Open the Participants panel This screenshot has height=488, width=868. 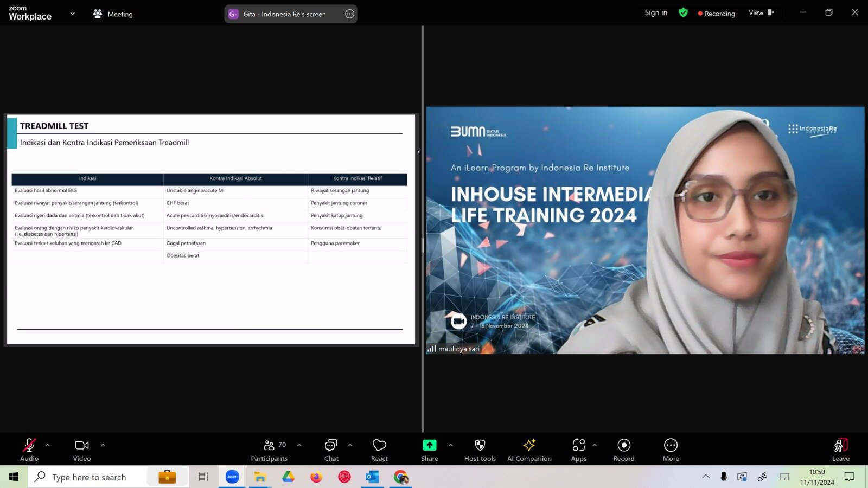pyautogui.click(x=269, y=450)
